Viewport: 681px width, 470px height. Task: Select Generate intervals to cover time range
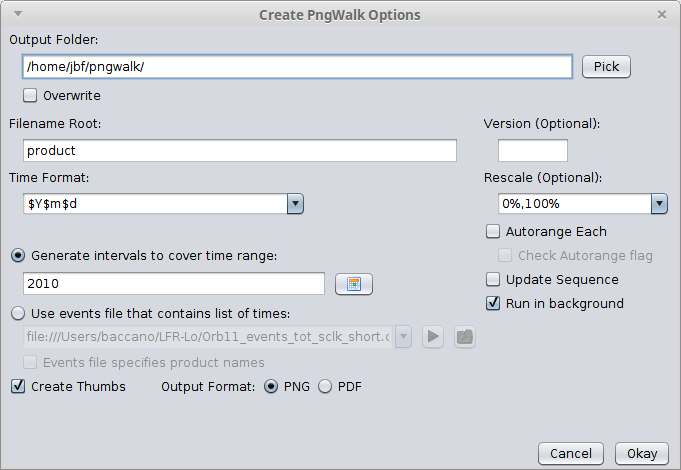(18, 255)
